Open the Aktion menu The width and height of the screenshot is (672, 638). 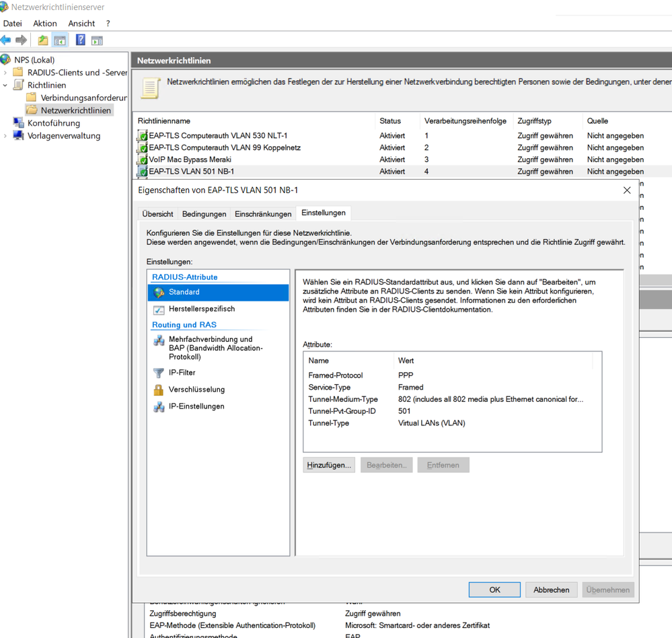(x=45, y=24)
